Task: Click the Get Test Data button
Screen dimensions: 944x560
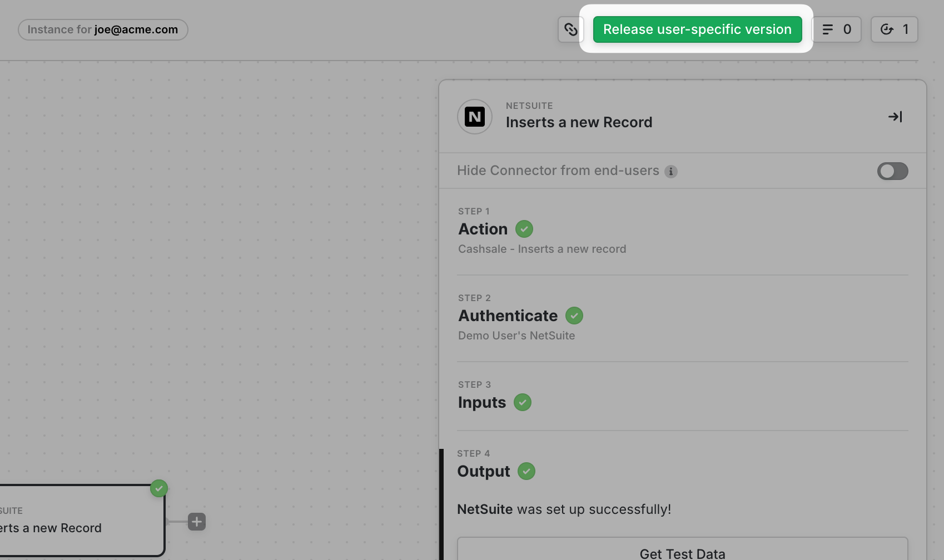Action: [682, 552]
